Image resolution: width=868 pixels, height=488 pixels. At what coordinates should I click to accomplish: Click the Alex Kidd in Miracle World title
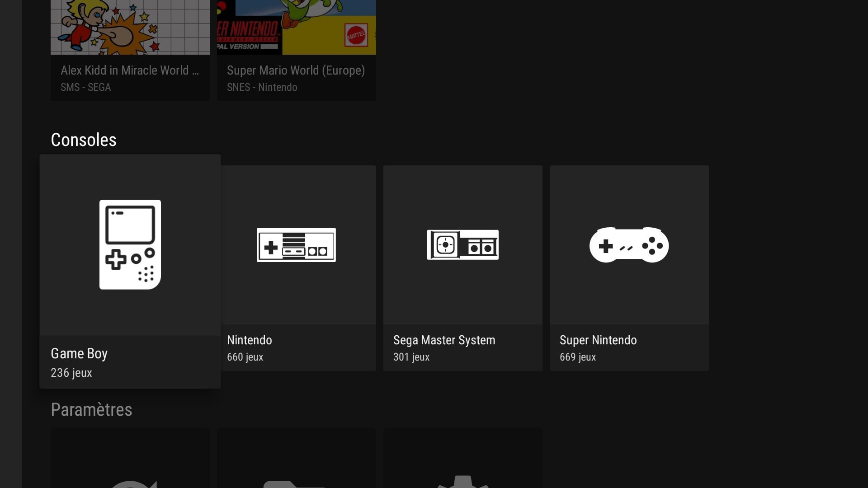129,70
